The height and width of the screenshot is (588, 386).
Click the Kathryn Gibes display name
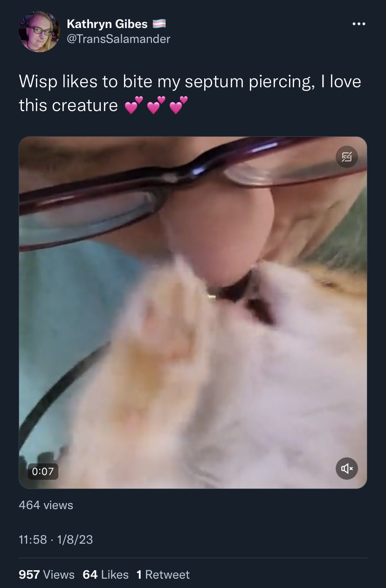click(x=107, y=23)
